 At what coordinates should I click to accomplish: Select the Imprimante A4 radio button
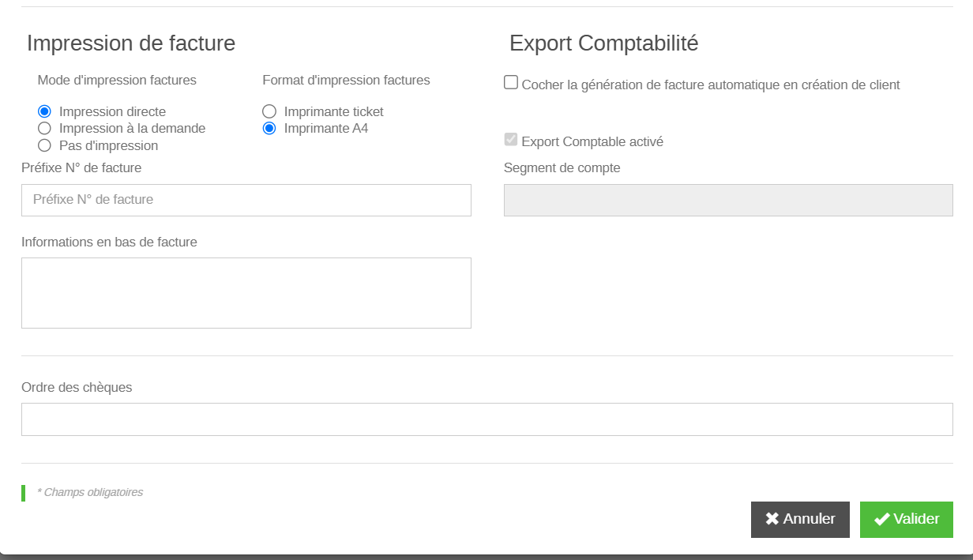click(269, 128)
